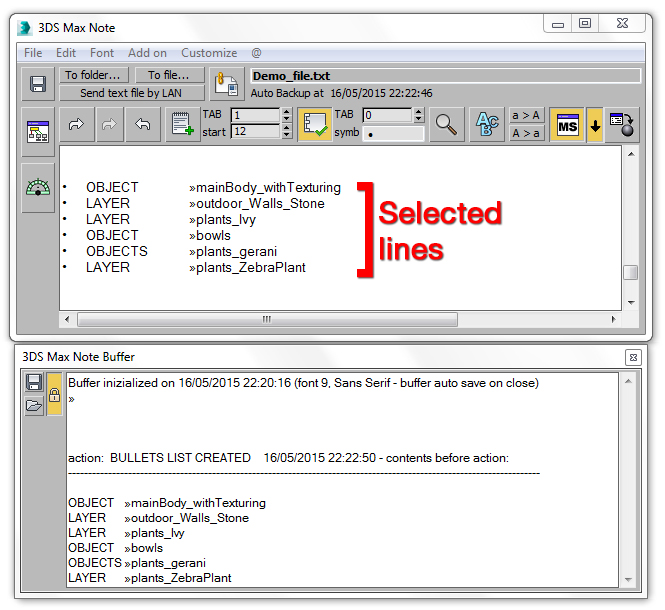Click the horizontal scroll left arrow
665x610 pixels.
pos(67,319)
